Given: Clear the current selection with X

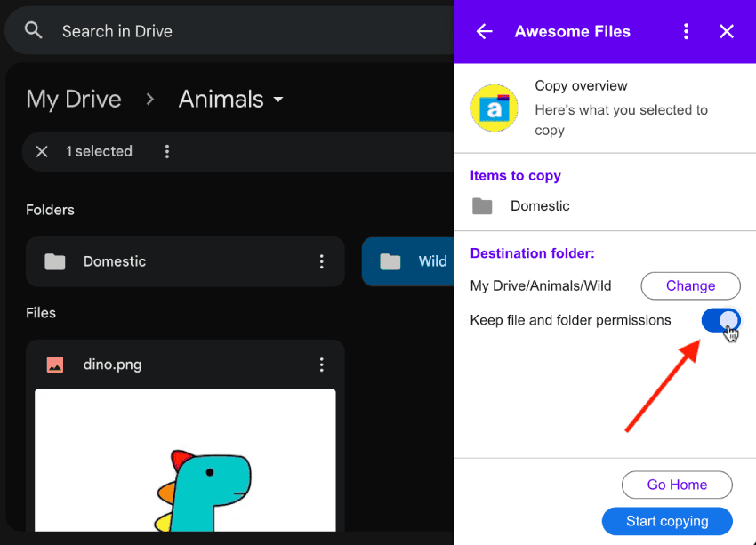Looking at the screenshot, I should point(42,151).
